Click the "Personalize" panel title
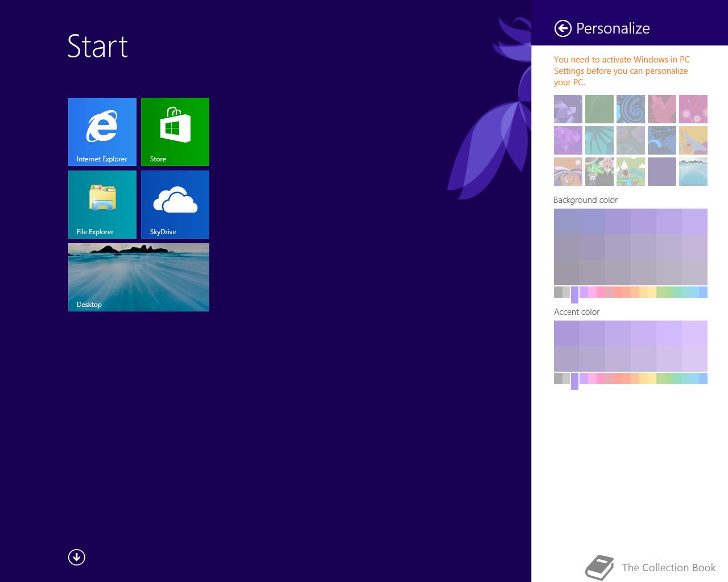This screenshot has width=728, height=582. click(613, 28)
